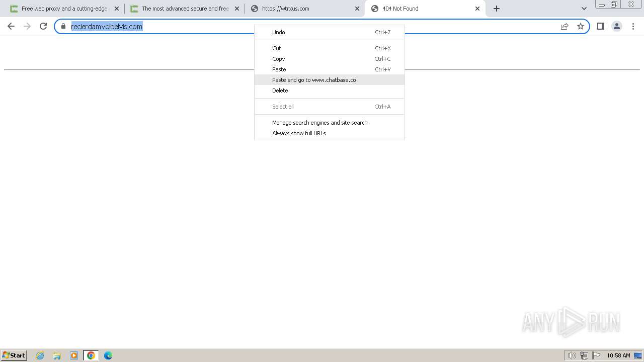Go back to the previous page
644x362 pixels.
click(11, 26)
